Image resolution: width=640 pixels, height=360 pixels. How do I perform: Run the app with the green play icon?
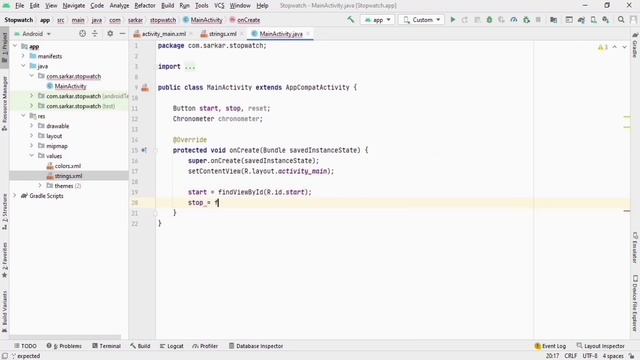click(x=452, y=20)
